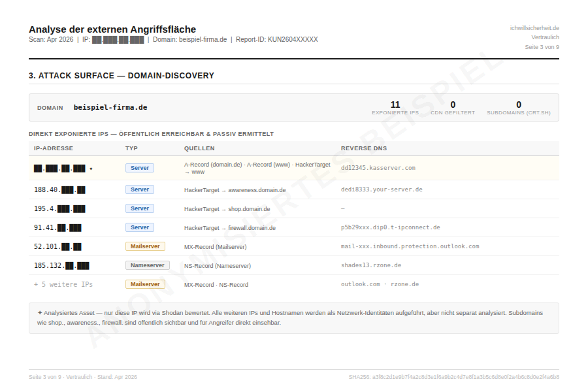Click the ✦ marker beside the first IP
This screenshot has width=588, height=392.
point(91,169)
